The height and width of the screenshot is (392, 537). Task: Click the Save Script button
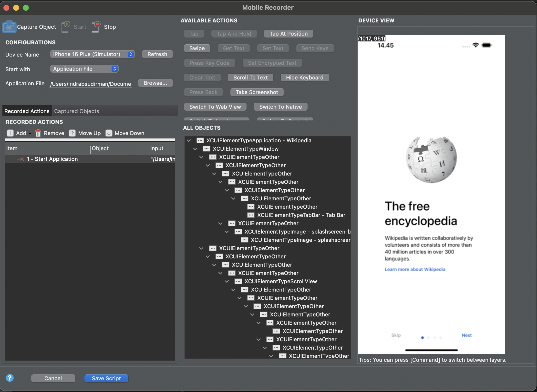tap(106, 378)
